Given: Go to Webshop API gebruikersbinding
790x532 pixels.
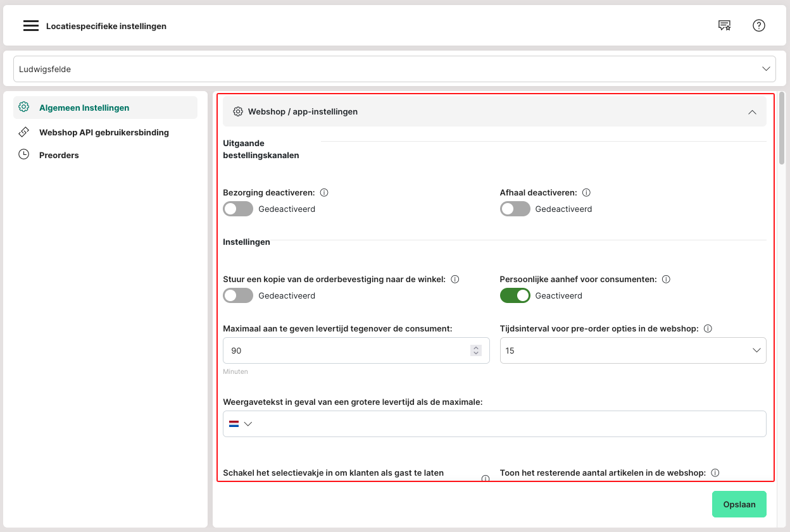Looking at the screenshot, I should 104,132.
